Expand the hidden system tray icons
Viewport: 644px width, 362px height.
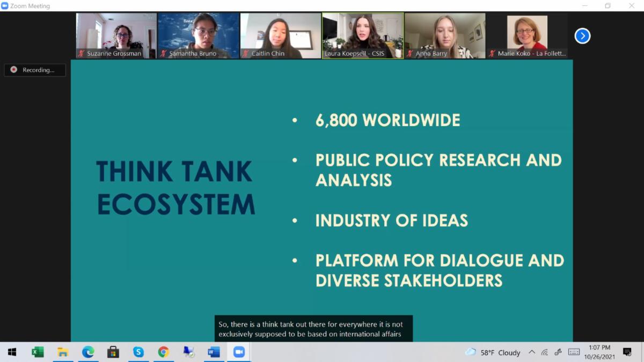532,352
